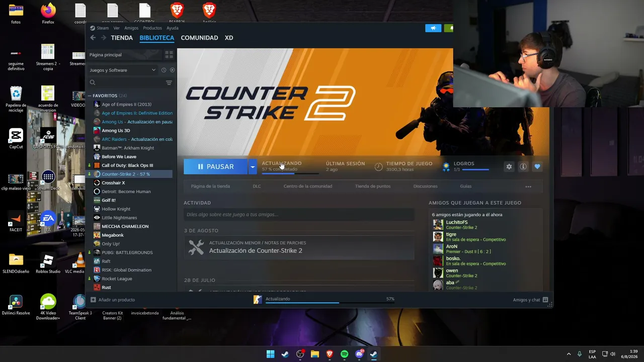Open Spotify from the taskbar
The height and width of the screenshot is (362, 644).
click(x=344, y=354)
